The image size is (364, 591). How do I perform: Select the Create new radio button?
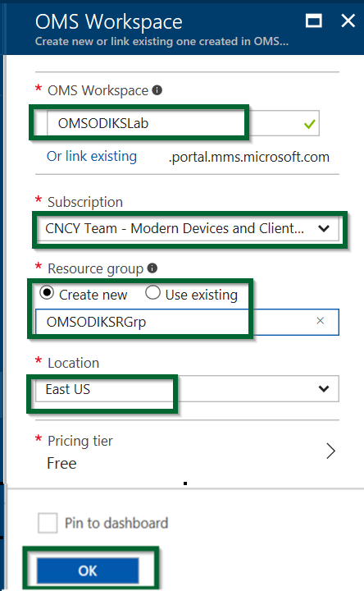[47, 293]
